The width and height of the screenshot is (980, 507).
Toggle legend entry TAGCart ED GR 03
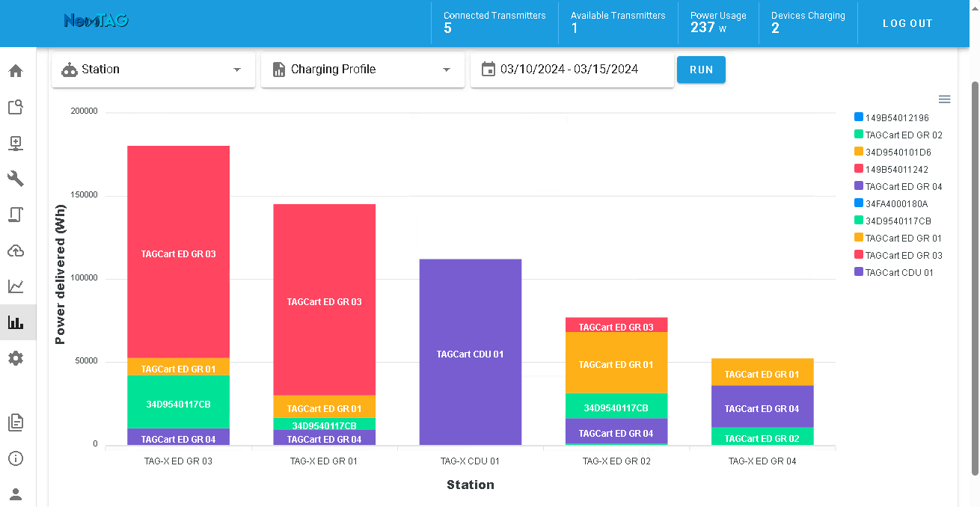coord(898,255)
